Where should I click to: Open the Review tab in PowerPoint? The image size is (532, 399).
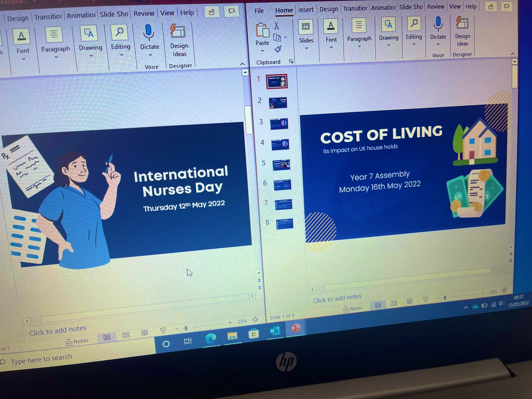tap(436, 7)
